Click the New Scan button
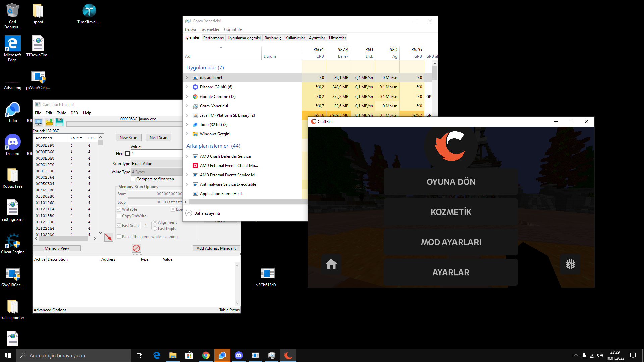The image size is (644, 362). pyautogui.click(x=128, y=138)
